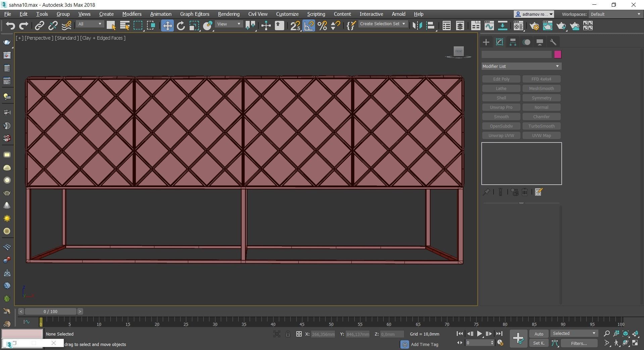Viewport: 644px width, 350px height.
Task: Click the Align tool icon
Action: [x=431, y=26]
